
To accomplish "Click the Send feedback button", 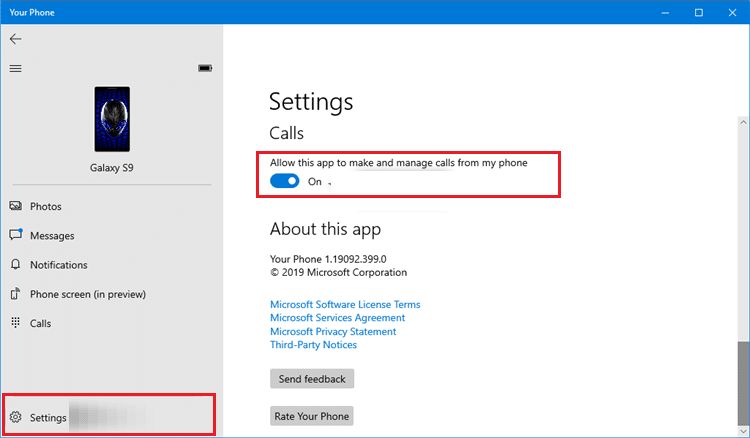I will click(x=312, y=379).
